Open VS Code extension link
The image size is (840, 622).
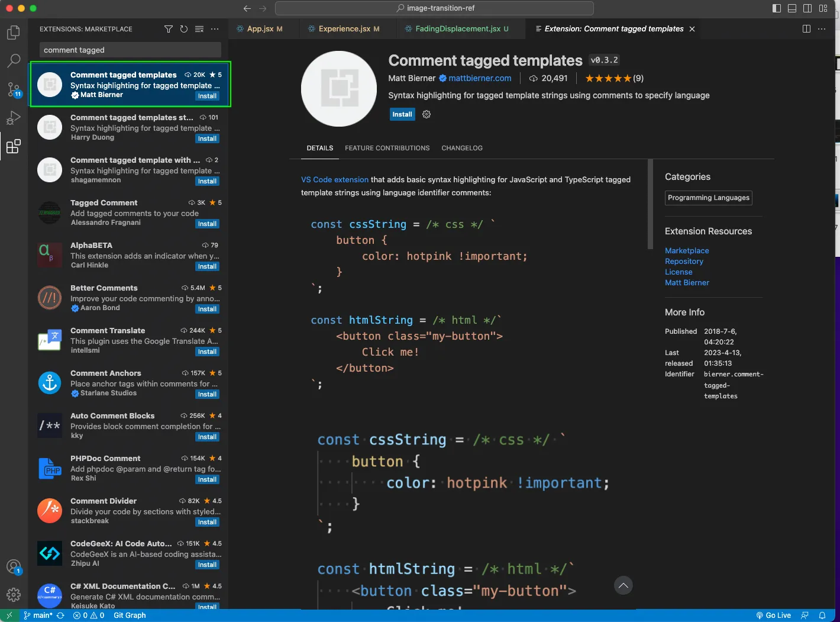tap(335, 179)
